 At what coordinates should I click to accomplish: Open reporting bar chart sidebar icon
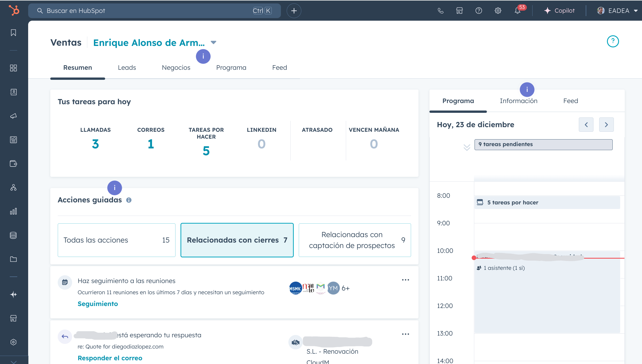[x=14, y=212]
